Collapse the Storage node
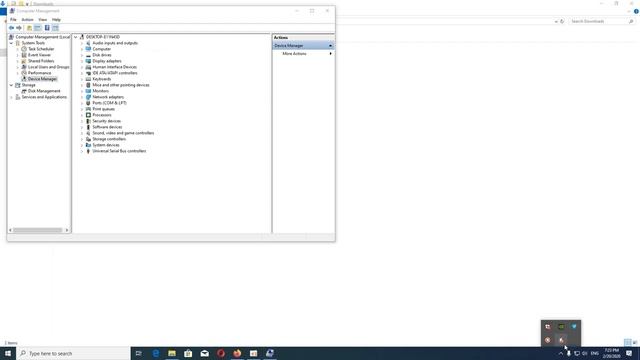640x360 pixels. click(11, 85)
